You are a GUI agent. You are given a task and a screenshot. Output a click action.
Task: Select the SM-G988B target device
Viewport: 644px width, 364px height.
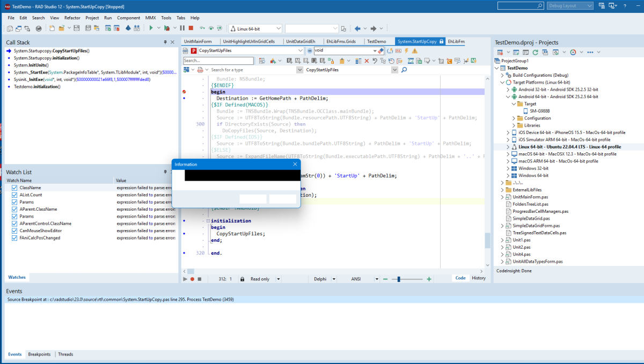541,111
